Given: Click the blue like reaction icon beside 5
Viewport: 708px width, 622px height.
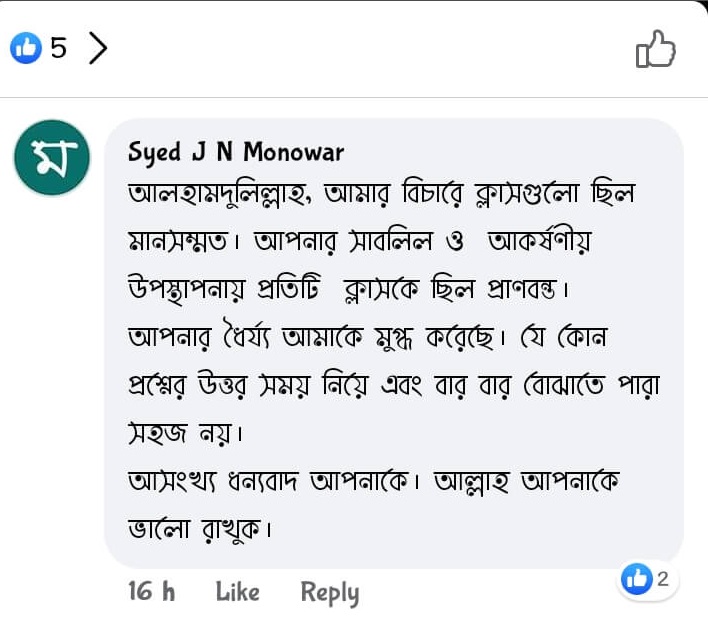Looking at the screenshot, I should pyautogui.click(x=26, y=47).
